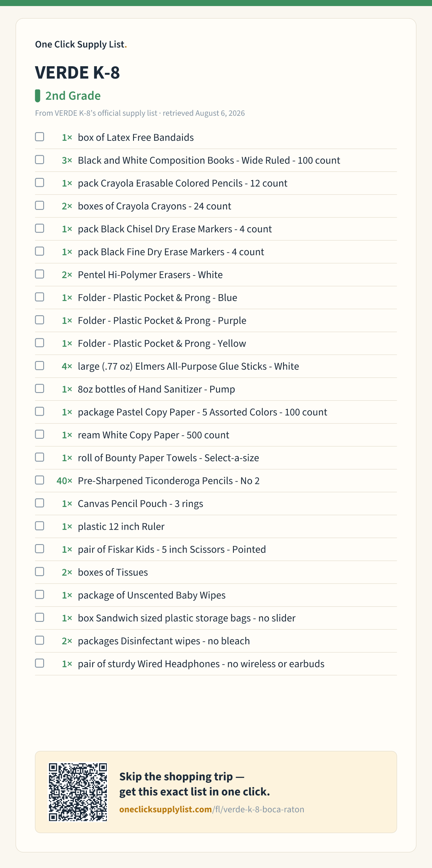Tick the Wired Headphones checkbox

[39, 664]
